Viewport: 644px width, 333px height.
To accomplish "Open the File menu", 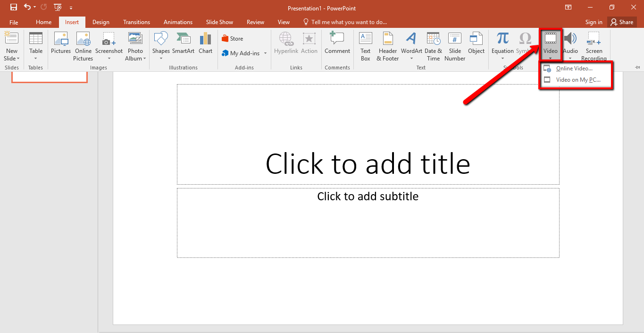I will point(14,22).
